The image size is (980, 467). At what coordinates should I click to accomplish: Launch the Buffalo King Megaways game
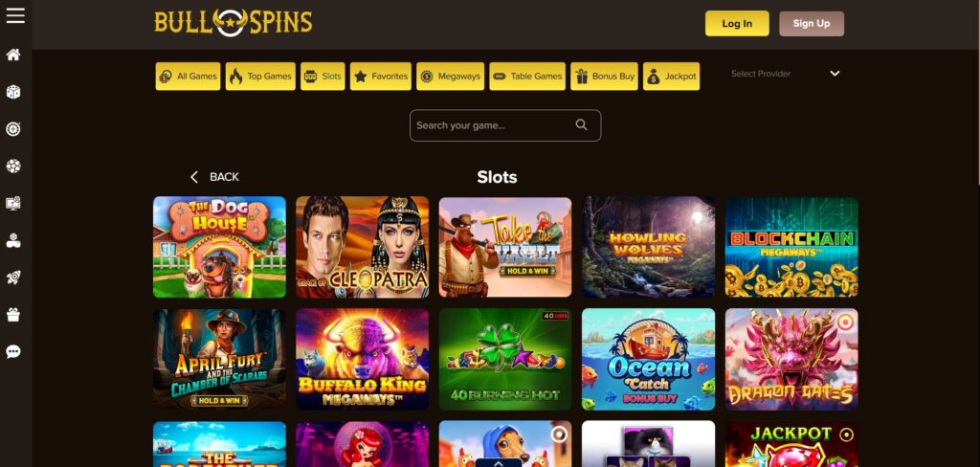[362, 359]
